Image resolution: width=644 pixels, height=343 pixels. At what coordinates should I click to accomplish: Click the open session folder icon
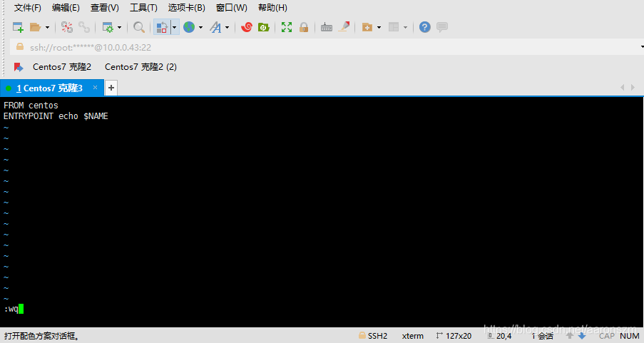[36, 27]
